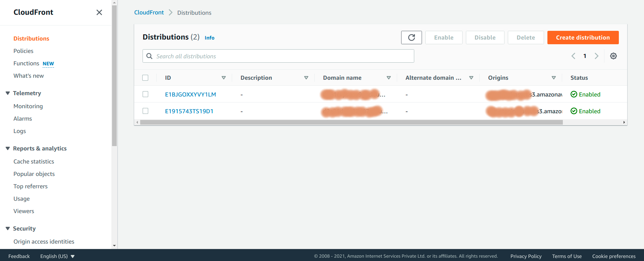
Task: Click the Search all distributions field
Action: (278, 56)
